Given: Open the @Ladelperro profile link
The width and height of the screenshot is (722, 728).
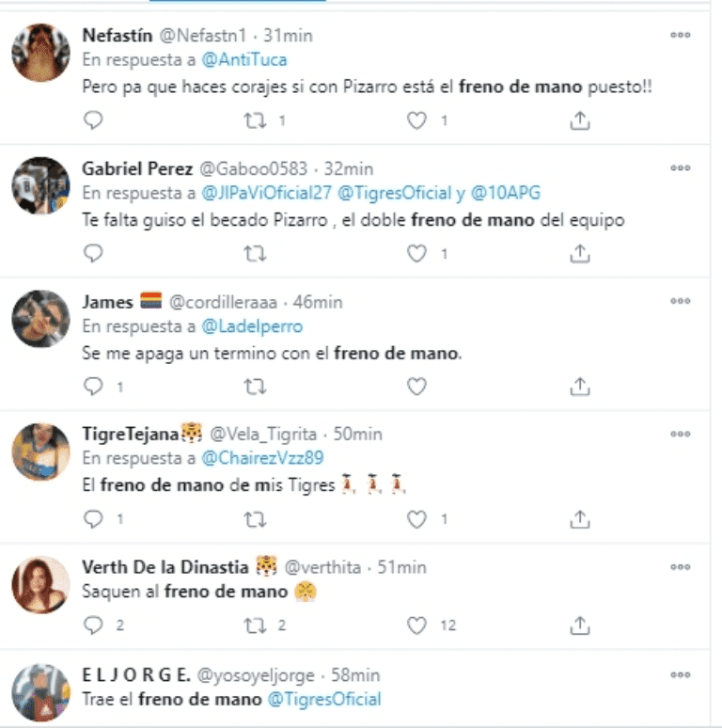Looking at the screenshot, I should 252,326.
